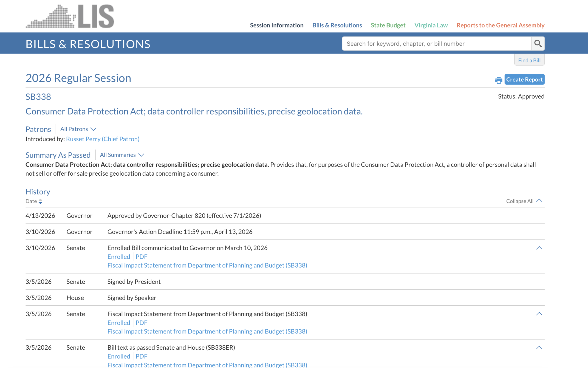This screenshot has height=368, width=588.
Task: Open Russet Perry chief patron profile
Action: [x=103, y=139]
